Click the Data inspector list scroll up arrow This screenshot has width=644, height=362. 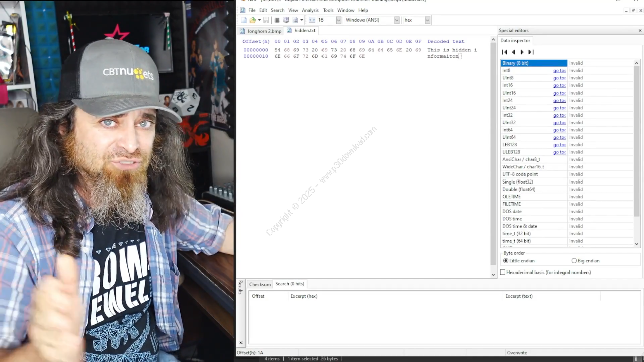pyautogui.click(x=637, y=63)
